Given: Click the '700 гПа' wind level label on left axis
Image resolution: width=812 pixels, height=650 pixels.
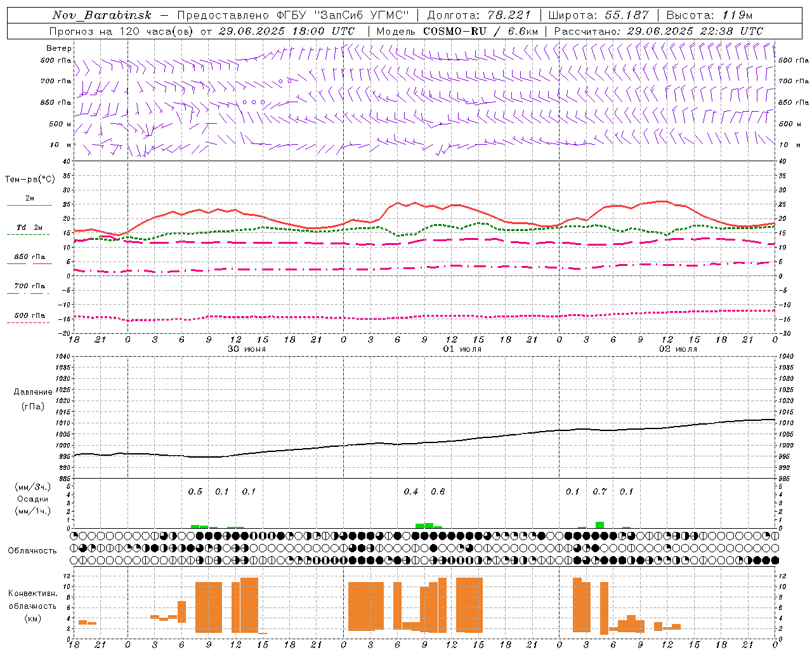Looking at the screenshot, I should point(56,81).
